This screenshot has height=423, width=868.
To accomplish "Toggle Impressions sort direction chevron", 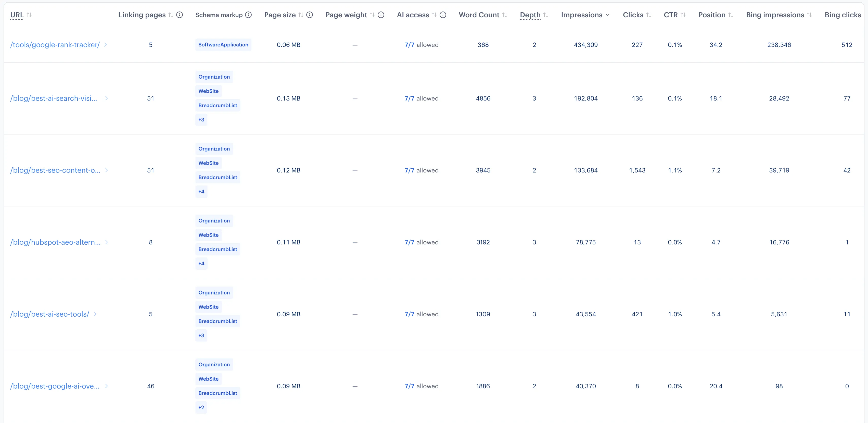I will coord(608,15).
